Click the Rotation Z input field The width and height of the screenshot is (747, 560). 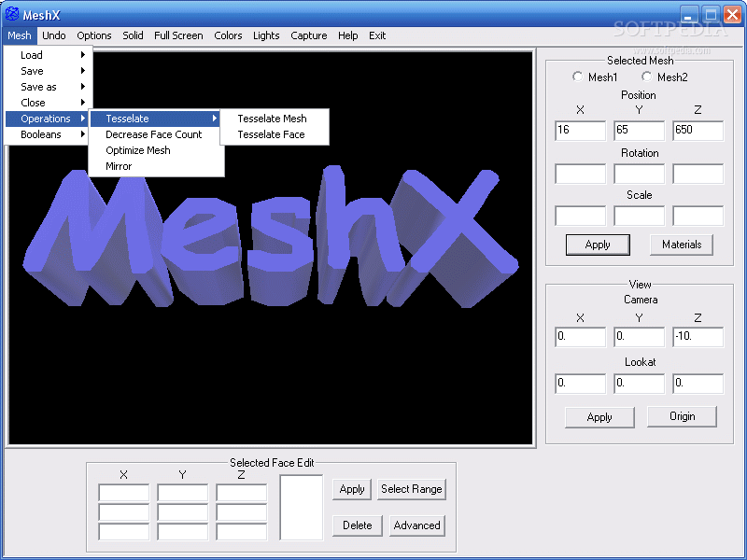click(698, 174)
